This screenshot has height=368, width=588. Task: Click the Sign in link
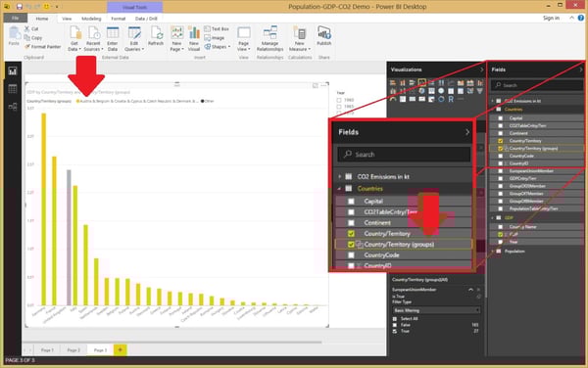[551, 18]
